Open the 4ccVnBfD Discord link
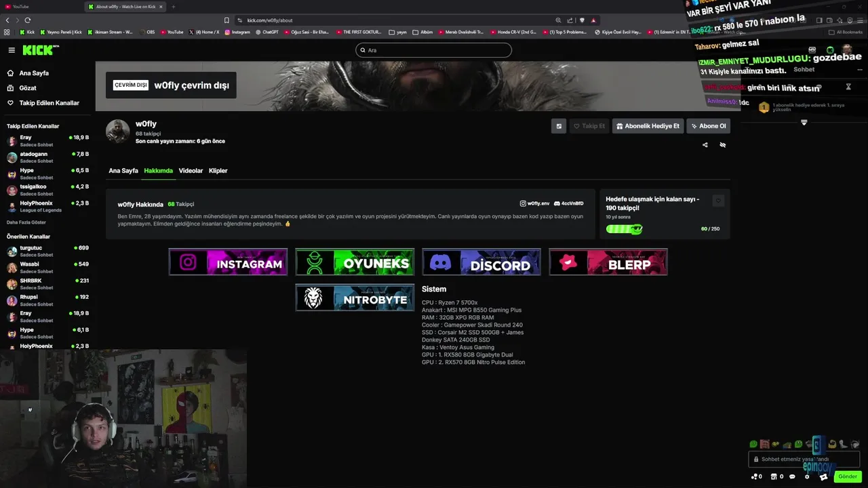Viewport: 868px width, 488px height. (568, 203)
